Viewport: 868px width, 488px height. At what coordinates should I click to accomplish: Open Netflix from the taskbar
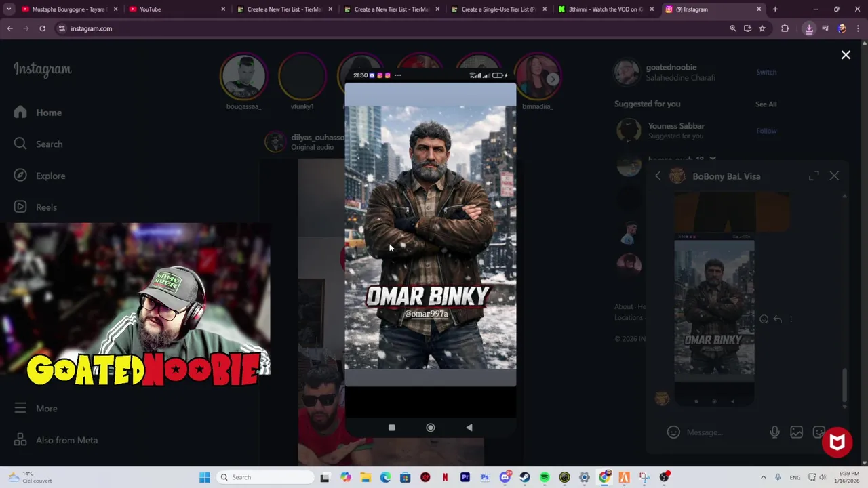pyautogui.click(x=445, y=477)
